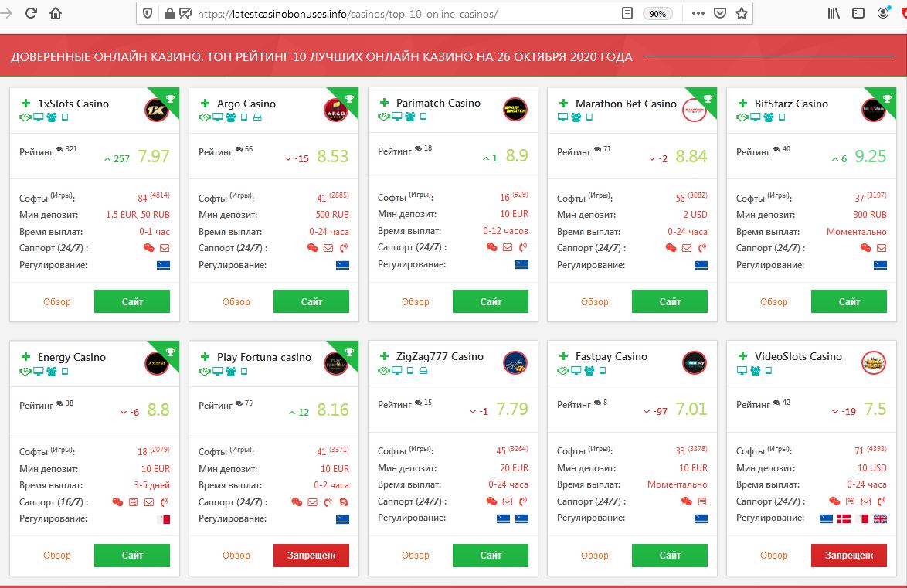This screenshot has width=907, height=588.
Task: Click the BitStarz Casino round logo
Action: click(x=874, y=110)
